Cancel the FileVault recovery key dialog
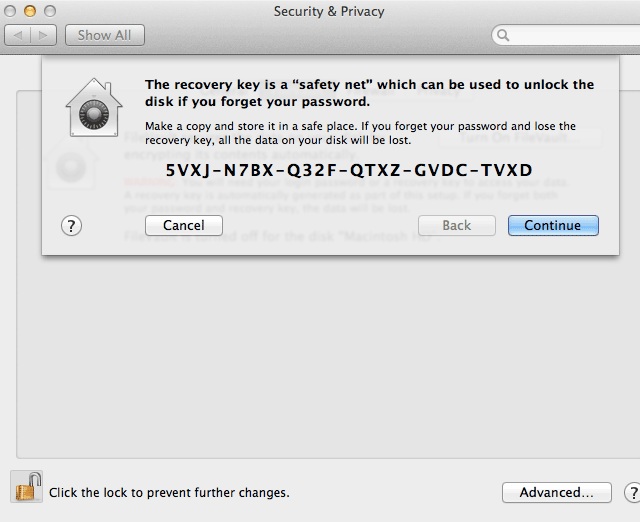This screenshot has height=522, width=640. [184, 225]
